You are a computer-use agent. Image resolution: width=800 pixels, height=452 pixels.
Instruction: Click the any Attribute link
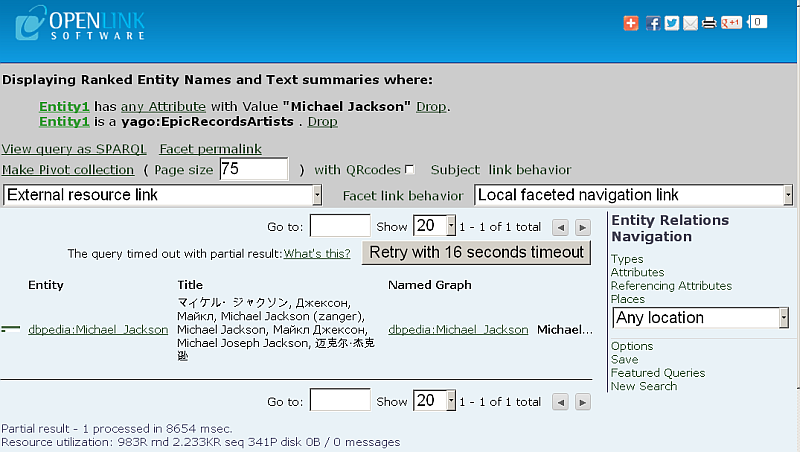pos(163,107)
